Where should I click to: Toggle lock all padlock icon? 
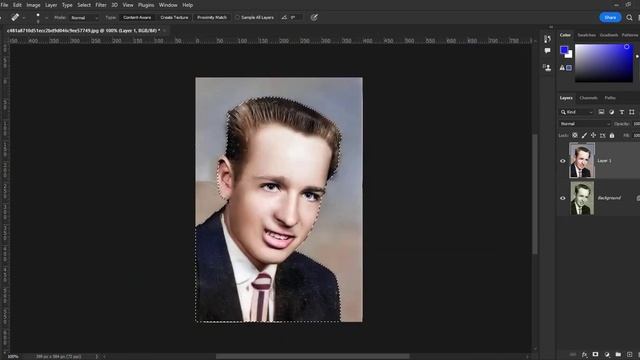(612, 135)
